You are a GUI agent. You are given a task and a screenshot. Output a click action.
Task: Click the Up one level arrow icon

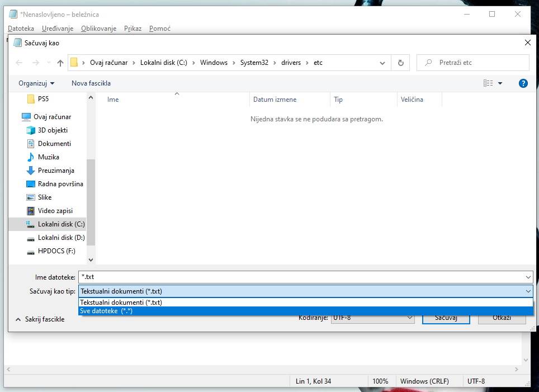click(x=60, y=63)
